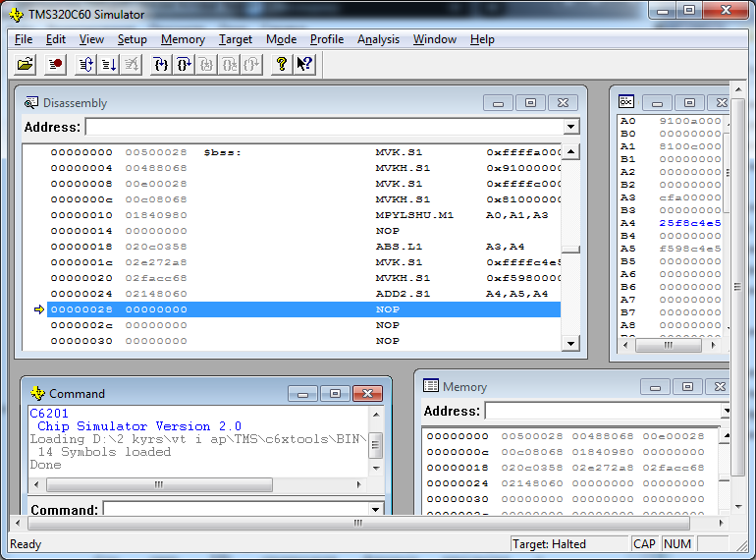Click the breakpoint toolbar icon with red dot
The image size is (756, 560).
click(x=55, y=64)
